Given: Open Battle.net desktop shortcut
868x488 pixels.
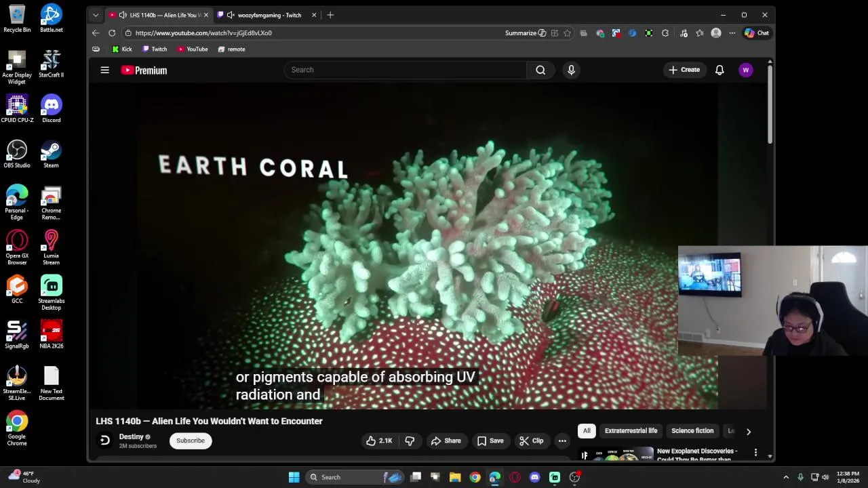Looking at the screenshot, I should (x=52, y=18).
